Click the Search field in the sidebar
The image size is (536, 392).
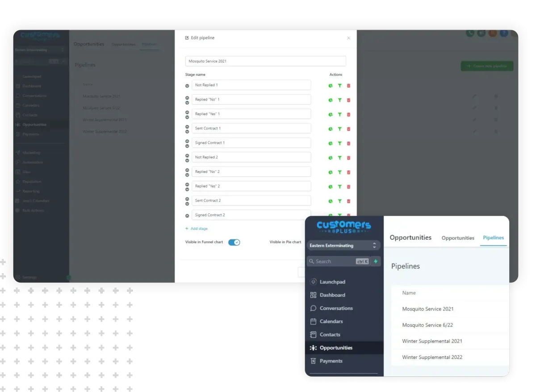coord(337,261)
